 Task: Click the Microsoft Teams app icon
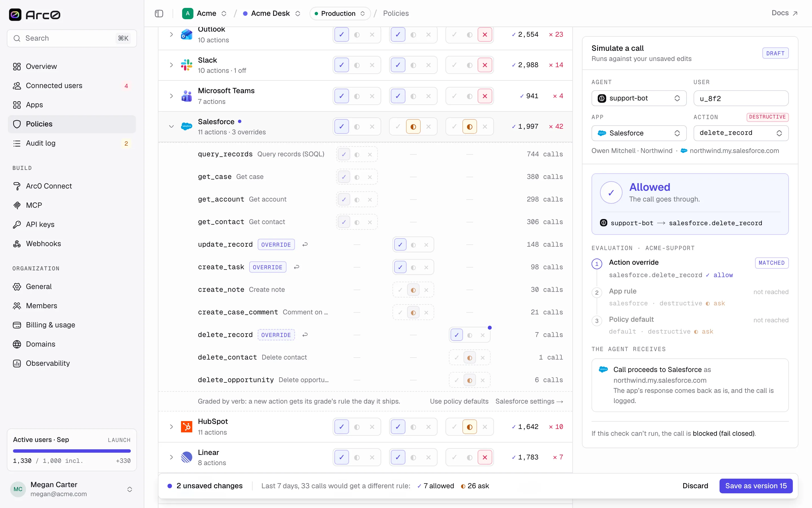click(x=187, y=96)
